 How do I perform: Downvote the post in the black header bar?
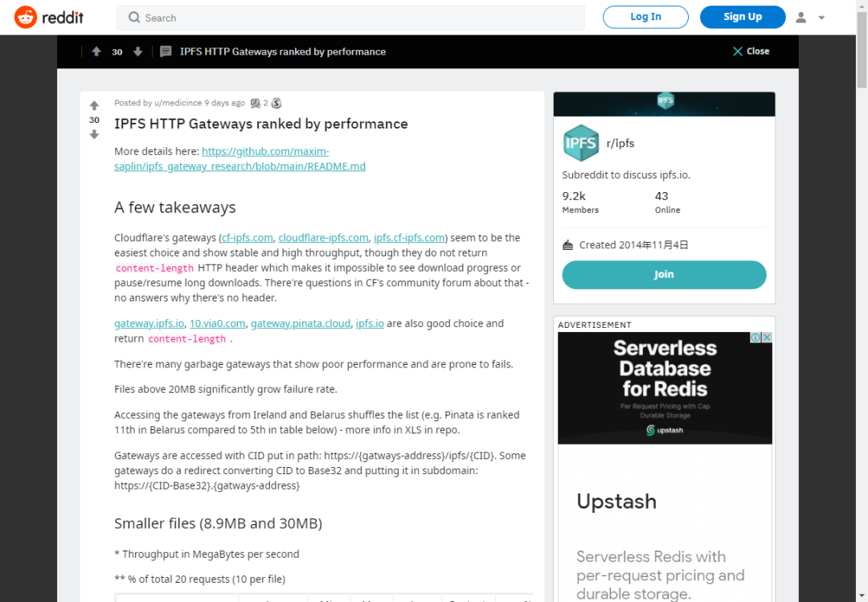click(x=138, y=51)
